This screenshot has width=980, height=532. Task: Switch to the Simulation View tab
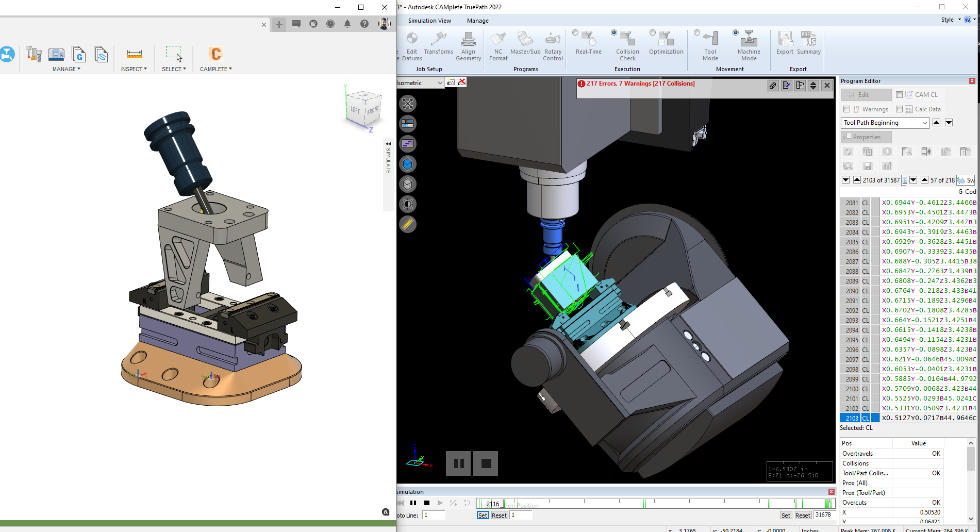(x=429, y=21)
